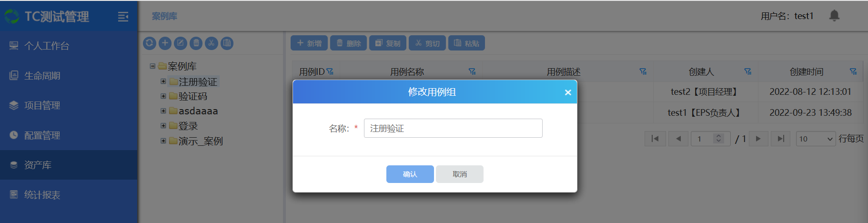This screenshot has width=868, height=223.
Task: Click the round trash icon above the tree
Action: pyautogui.click(x=196, y=43)
